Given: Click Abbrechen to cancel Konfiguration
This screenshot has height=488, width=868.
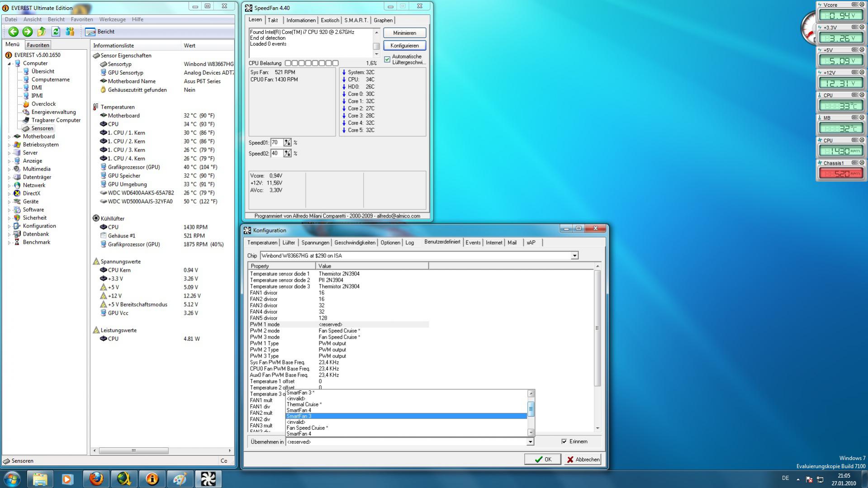Looking at the screenshot, I should tap(583, 460).
